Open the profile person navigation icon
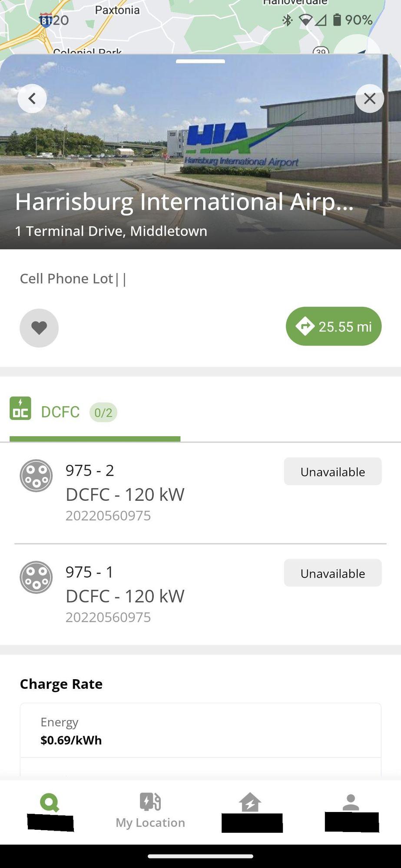 tap(351, 802)
